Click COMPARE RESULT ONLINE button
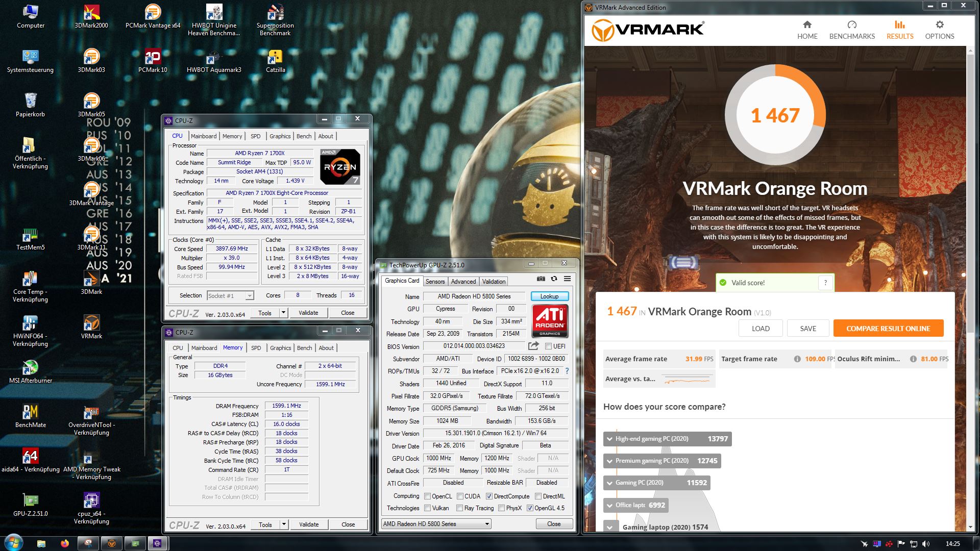Image resolution: width=980 pixels, height=551 pixels. point(888,329)
